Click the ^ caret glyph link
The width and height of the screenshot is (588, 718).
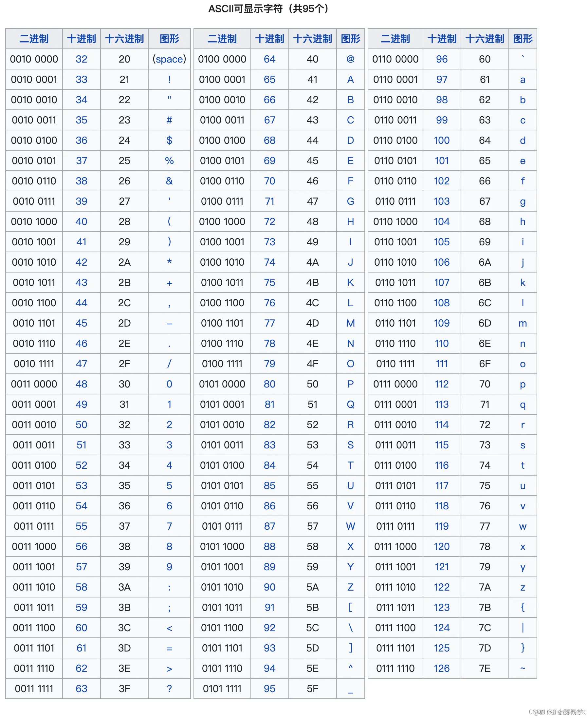pyautogui.click(x=351, y=667)
